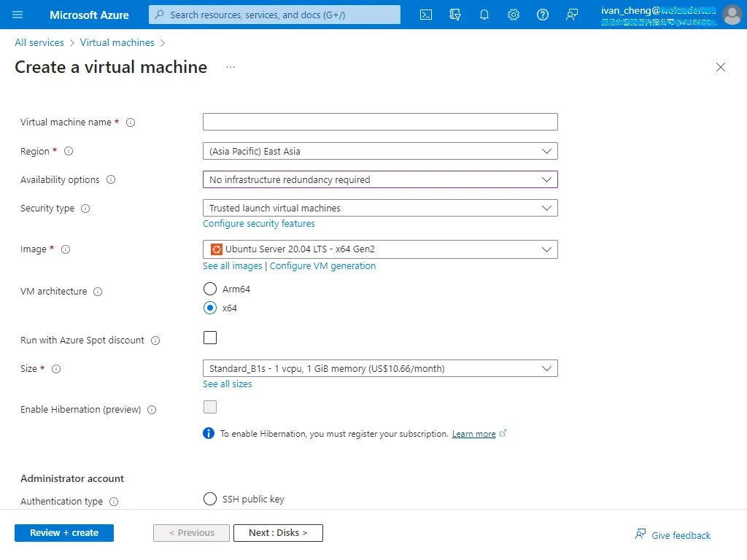Open the Security type dropdown
Viewport: 747px width, 560px height.
380,208
